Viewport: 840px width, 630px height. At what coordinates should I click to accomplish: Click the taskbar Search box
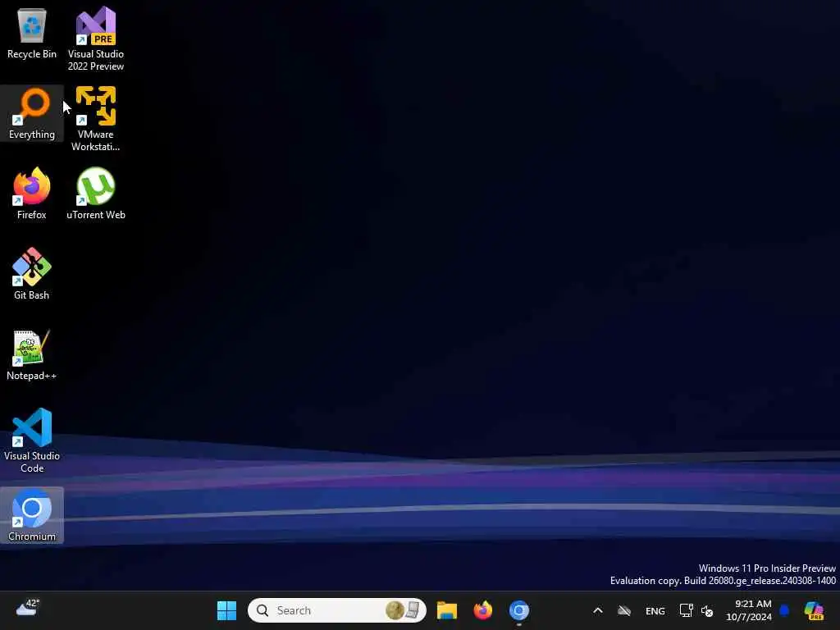[x=337, y=610]
